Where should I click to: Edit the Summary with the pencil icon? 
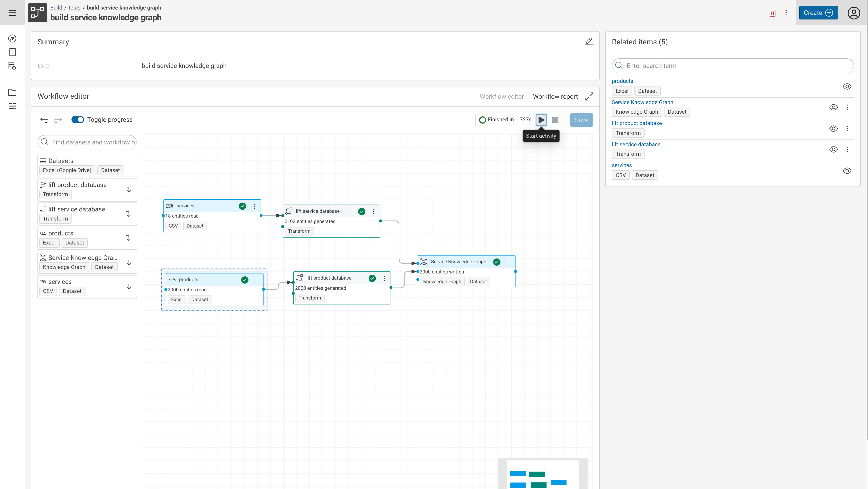(589, 41)
